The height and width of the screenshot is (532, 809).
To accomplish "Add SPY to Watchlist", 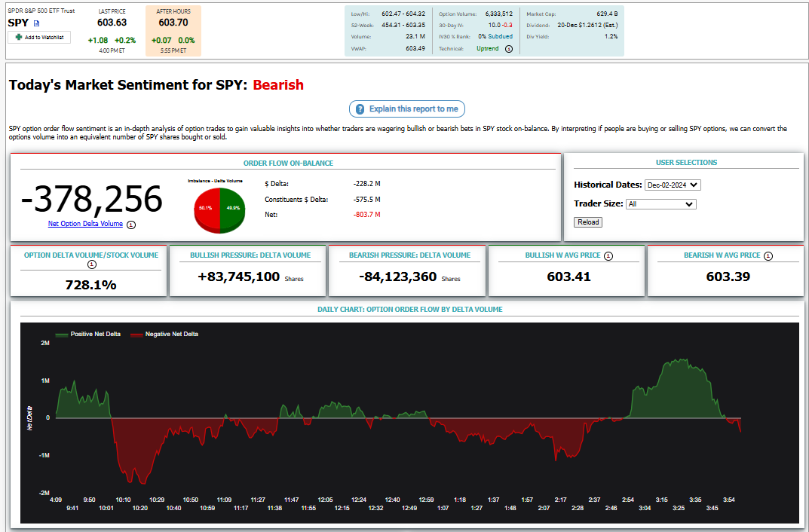I will tap(39, 37).
